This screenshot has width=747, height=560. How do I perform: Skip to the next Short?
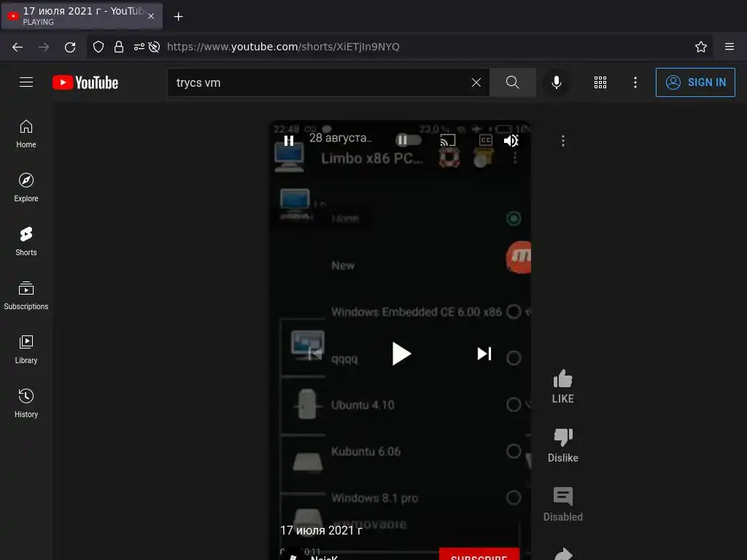484,354
